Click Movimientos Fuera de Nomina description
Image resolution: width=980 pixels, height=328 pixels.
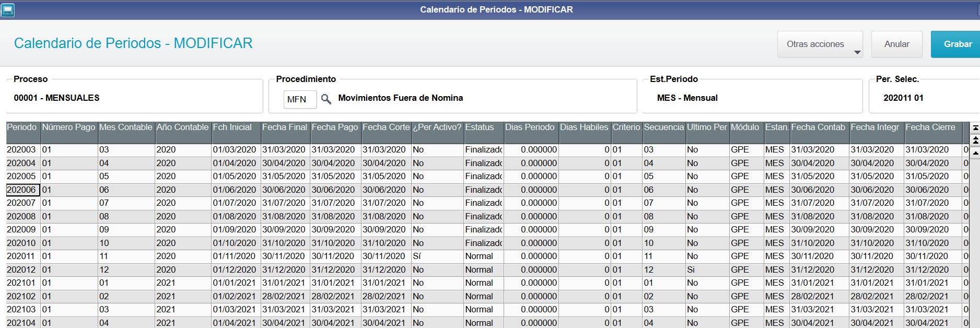tap(401, 98)
